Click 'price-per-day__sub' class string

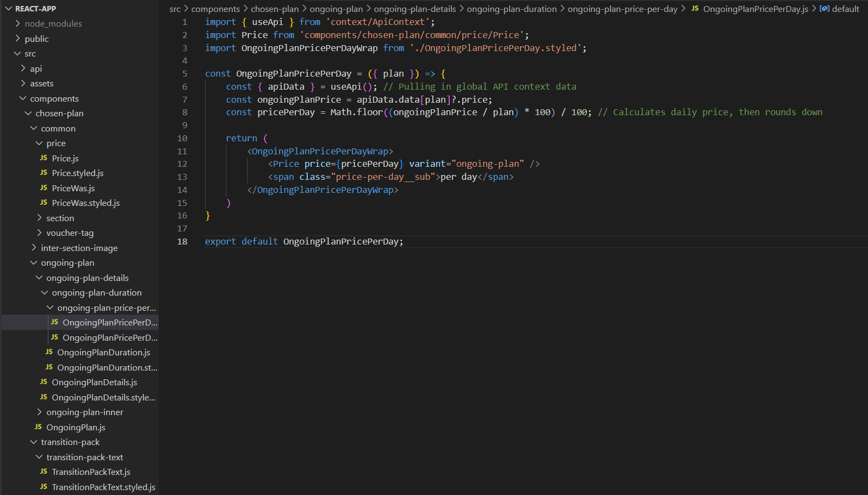383,177
